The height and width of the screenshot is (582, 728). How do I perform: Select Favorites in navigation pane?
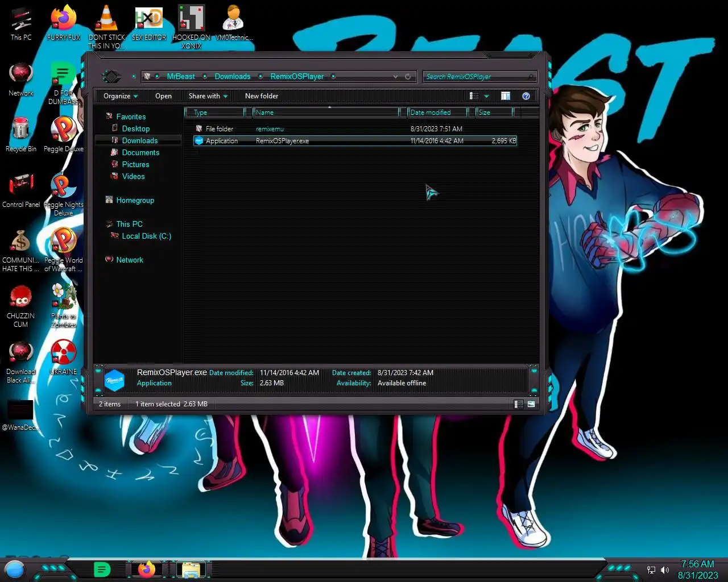point(131,117)
